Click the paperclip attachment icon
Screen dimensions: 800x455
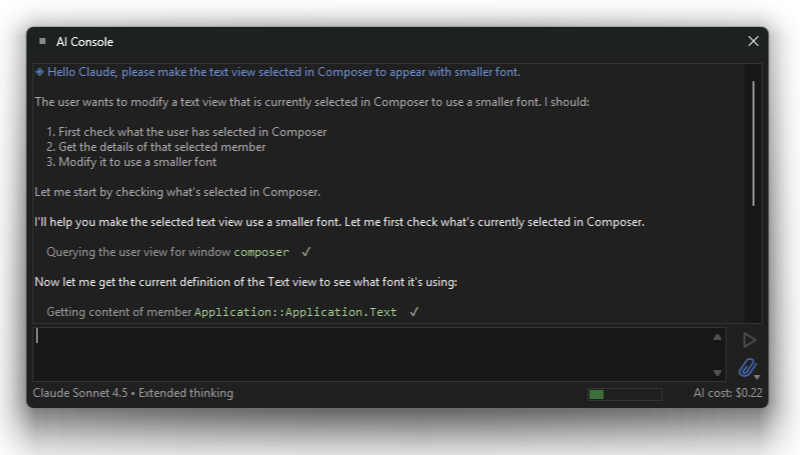(747, 367)
